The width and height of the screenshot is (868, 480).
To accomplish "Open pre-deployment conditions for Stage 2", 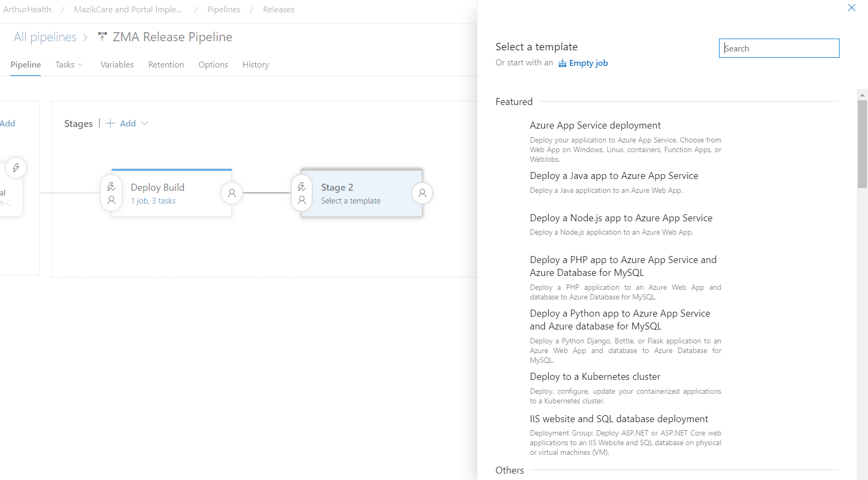I will point(302,193).
